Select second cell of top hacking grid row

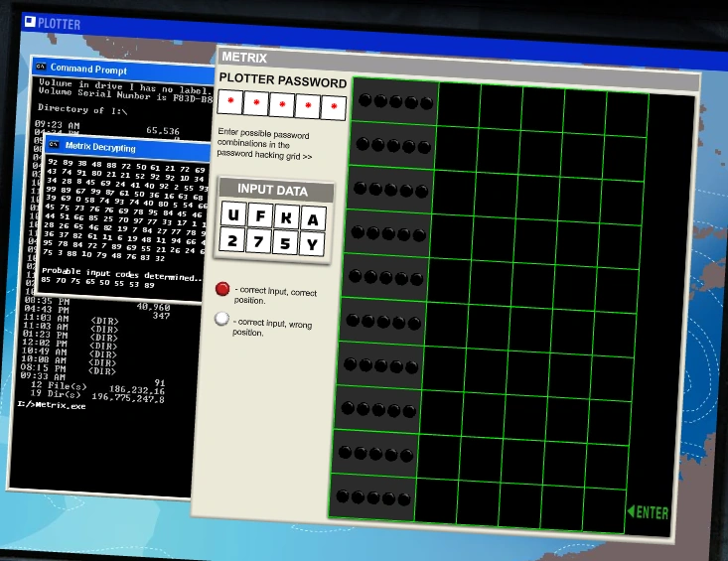[501, 108]
